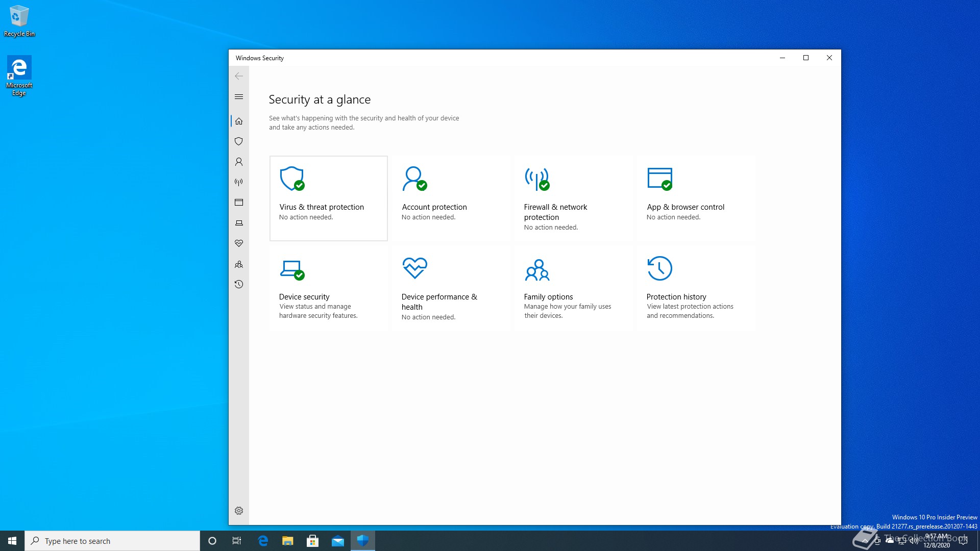Open Family options icon in sidebar

(238, 264)
